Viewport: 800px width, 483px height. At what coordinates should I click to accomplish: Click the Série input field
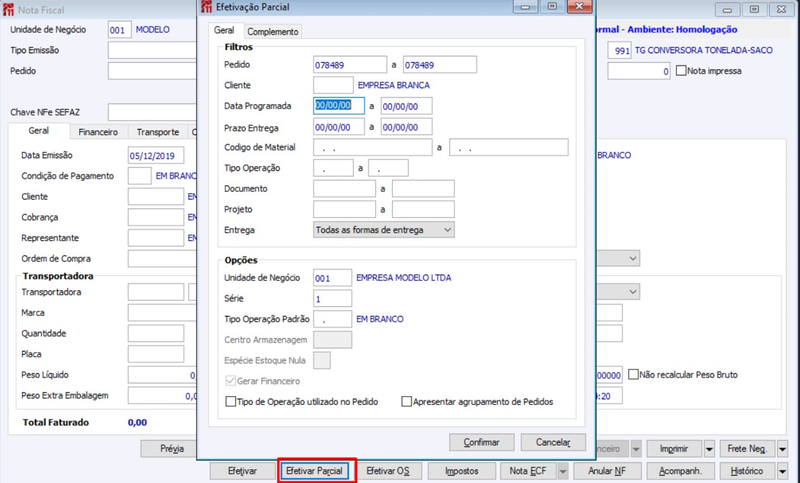pyautogui.click(x=332, y=298)
